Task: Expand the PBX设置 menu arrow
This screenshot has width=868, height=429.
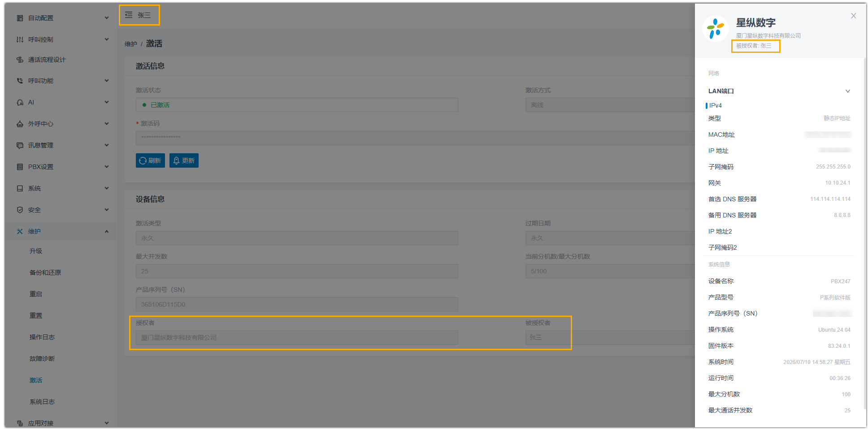Action: pyautogui.click(x=107, y=167)
